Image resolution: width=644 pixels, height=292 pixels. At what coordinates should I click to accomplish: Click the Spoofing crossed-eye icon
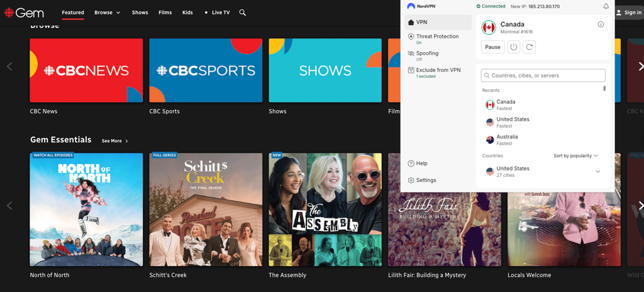pos(411,53)
